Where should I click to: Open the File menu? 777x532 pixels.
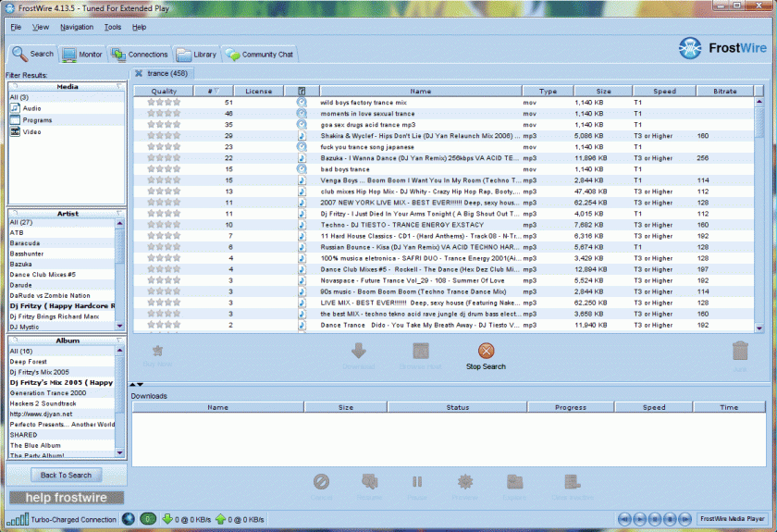click(x=16, y=27)
